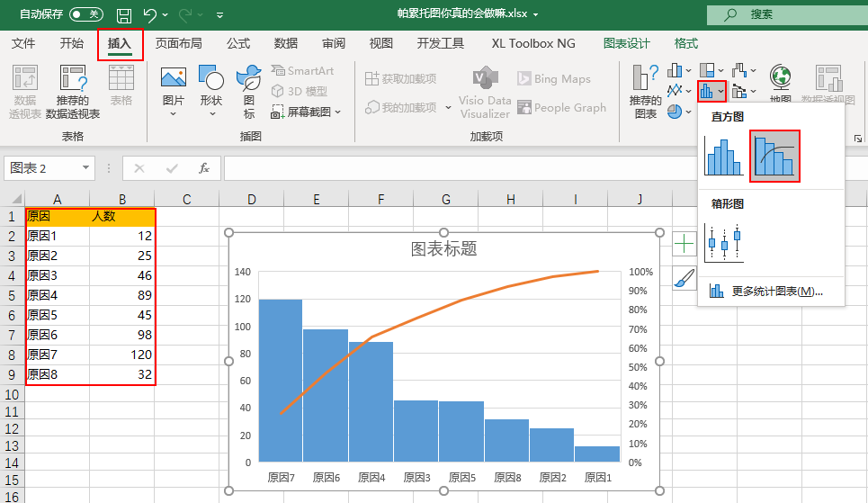Select column A header
868x503 pixels.
click(57, 199)
